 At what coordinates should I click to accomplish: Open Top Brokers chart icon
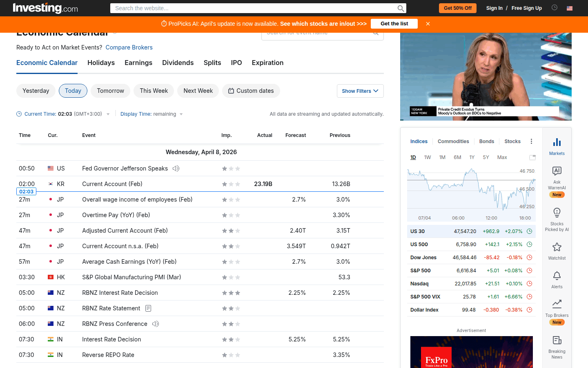tap(557, 304)
